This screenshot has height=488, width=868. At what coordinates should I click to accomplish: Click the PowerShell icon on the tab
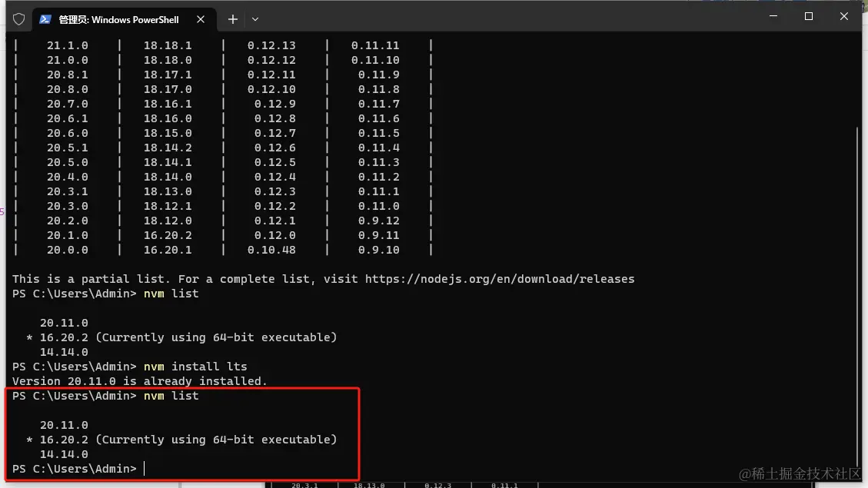pyautogui.click(x=45, y=19)
